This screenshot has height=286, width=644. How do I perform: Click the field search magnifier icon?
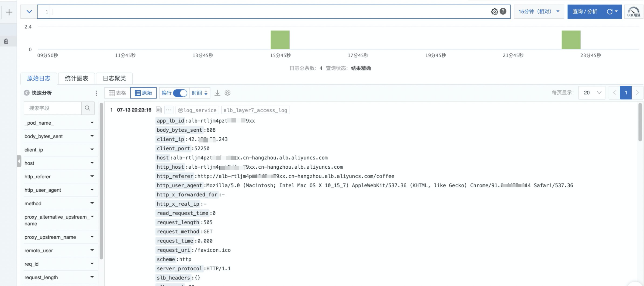88,108
